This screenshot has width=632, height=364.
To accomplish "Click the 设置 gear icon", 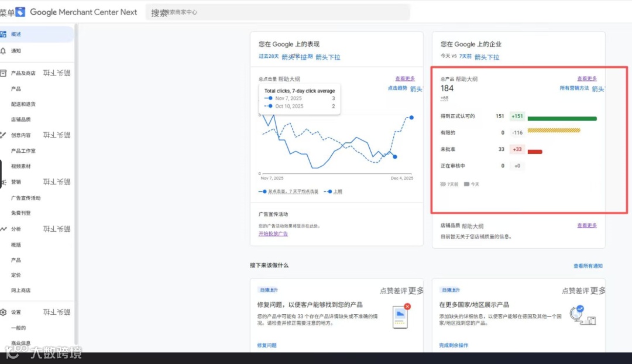I will 4,312.
